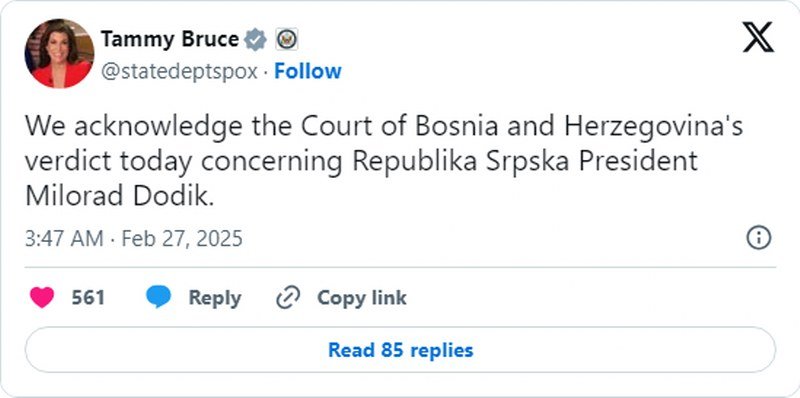Open the tweet via its message text
Screen dimensions: 800x398
pyautogui.click(x=384, y=161)
